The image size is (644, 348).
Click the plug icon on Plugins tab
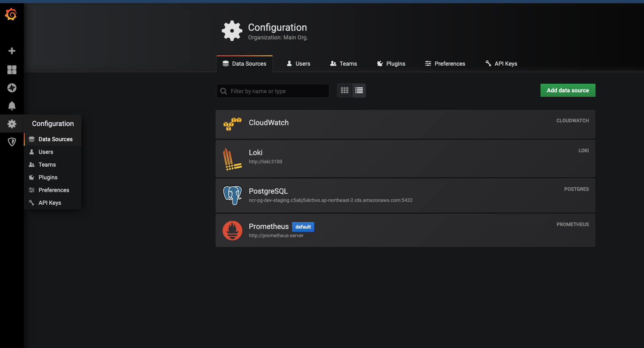pos(380,64)
